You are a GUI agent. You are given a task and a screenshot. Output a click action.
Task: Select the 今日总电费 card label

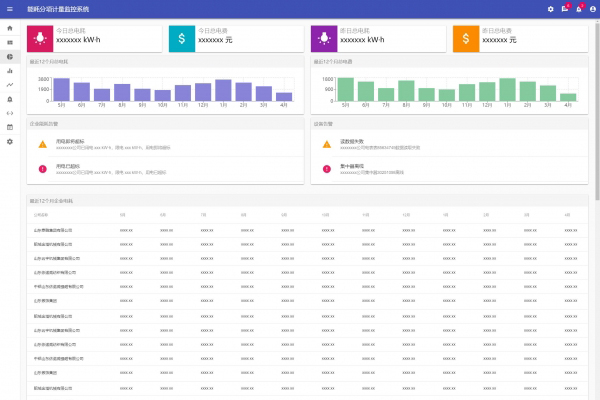pyautogui.click(x=213, y=31)
